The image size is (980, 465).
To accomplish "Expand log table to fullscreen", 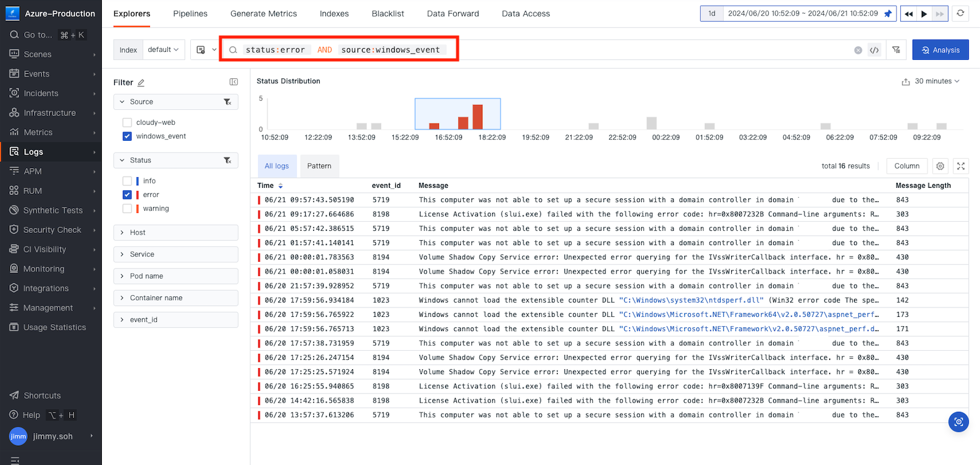I will click(961, 166).
